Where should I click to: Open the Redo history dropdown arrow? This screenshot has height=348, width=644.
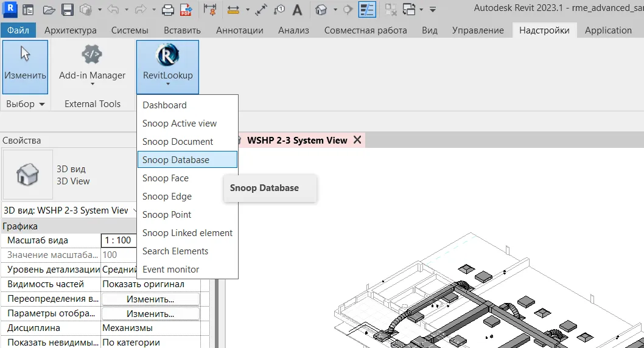154,10
